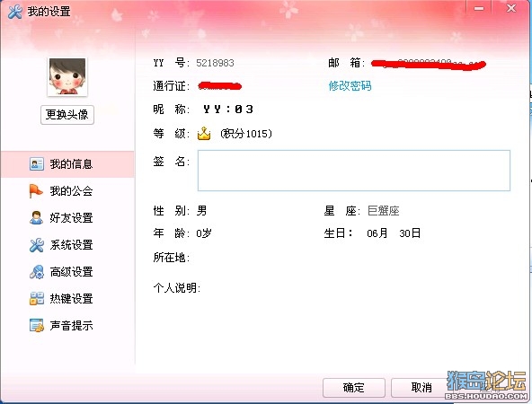Cancel changes with the 取消 button
The height and width of the screenshot is (404, 532).
click(421, 388)
